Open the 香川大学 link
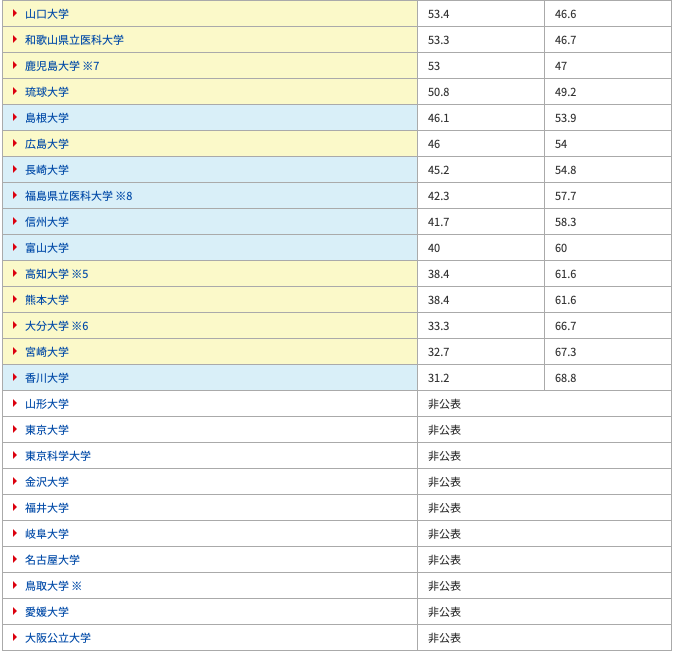 (47, 378)
